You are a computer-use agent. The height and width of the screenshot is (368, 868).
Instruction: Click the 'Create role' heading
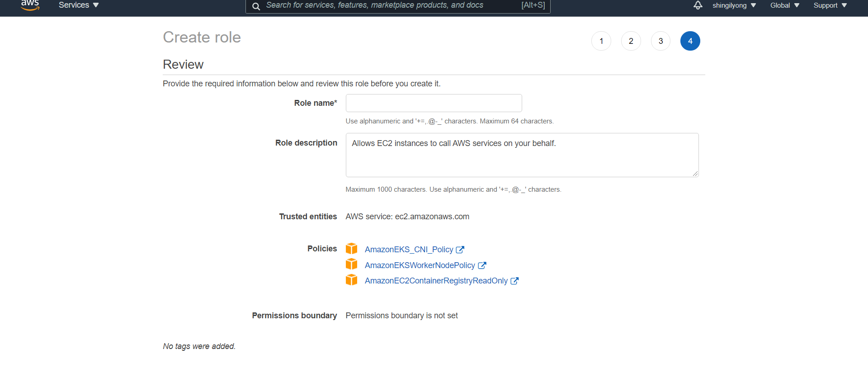(x=202, y=37)
